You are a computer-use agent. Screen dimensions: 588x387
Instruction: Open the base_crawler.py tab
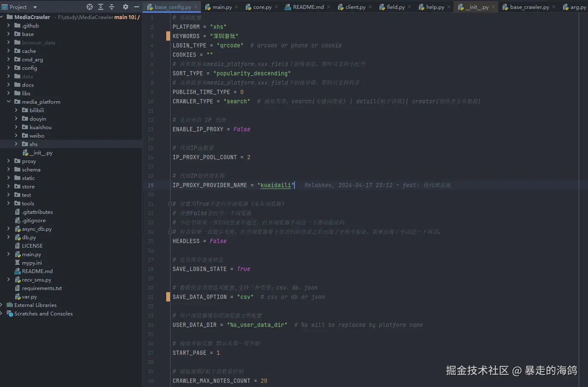point(529,7)
